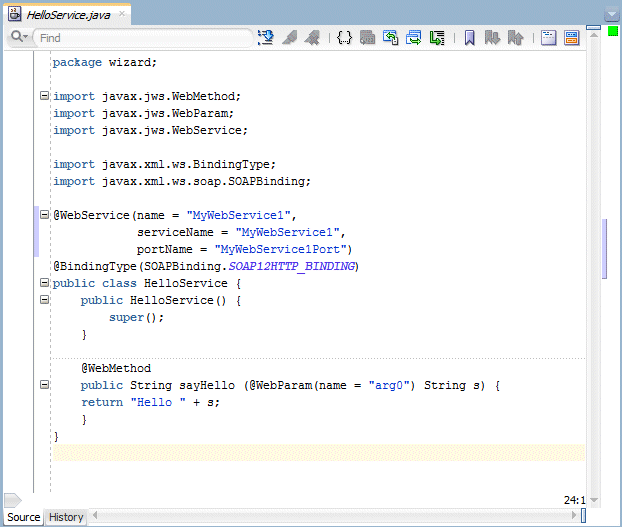The image size is (622, 527).
Task: Collapse the @WebService annotation fold
Action: pos(44,215)
